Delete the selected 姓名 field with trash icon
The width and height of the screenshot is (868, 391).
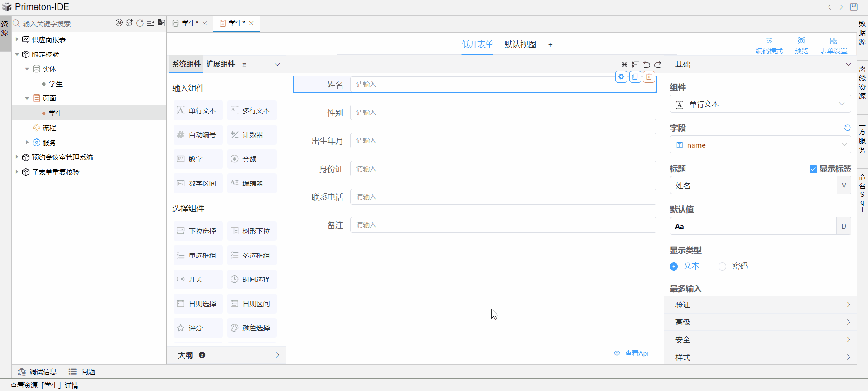click(x=649, y=77)
